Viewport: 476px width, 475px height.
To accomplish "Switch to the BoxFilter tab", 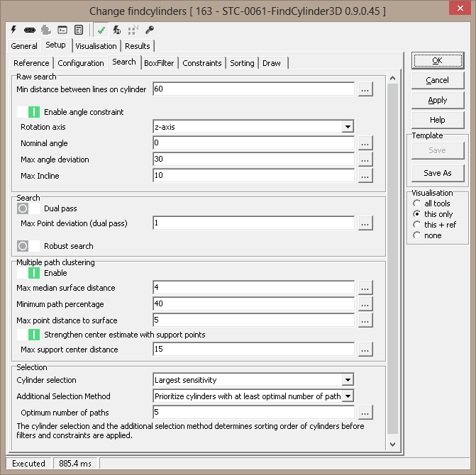I will pyautogui.click(x=159, y=63).
